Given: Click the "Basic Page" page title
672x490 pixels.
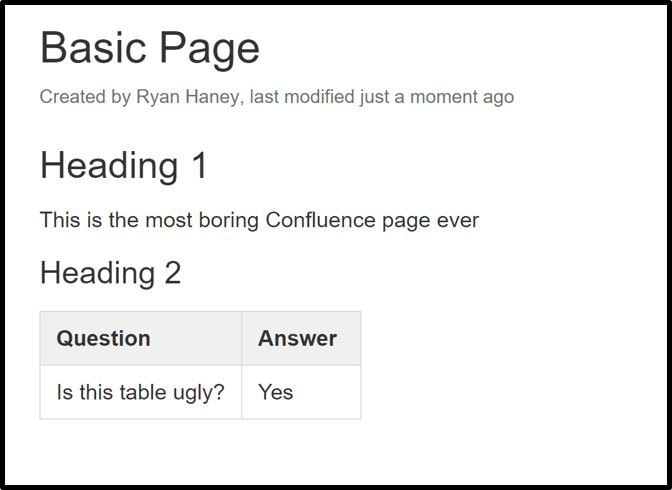Looking at the screenshot, I should click(150, 49).
